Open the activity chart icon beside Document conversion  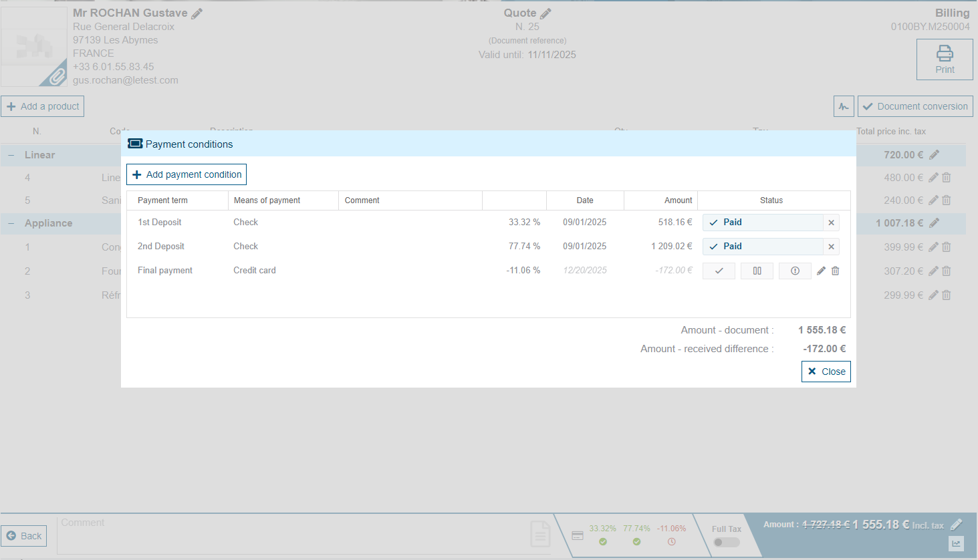844,106
